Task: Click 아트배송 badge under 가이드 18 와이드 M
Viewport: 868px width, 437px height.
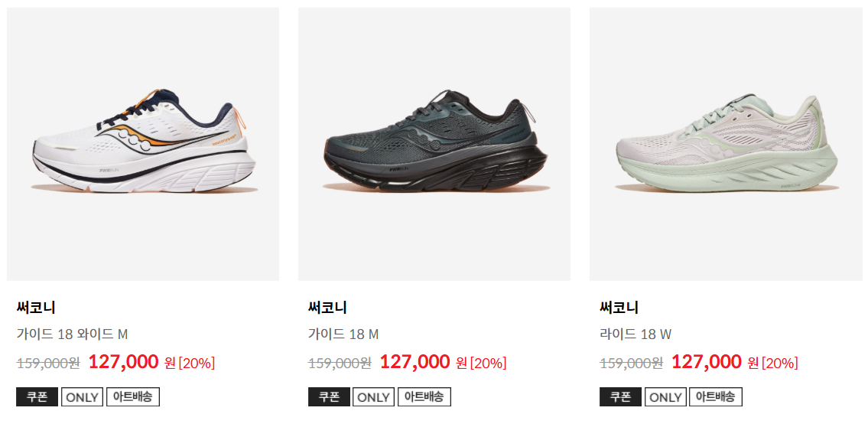Action: (133, 397)
